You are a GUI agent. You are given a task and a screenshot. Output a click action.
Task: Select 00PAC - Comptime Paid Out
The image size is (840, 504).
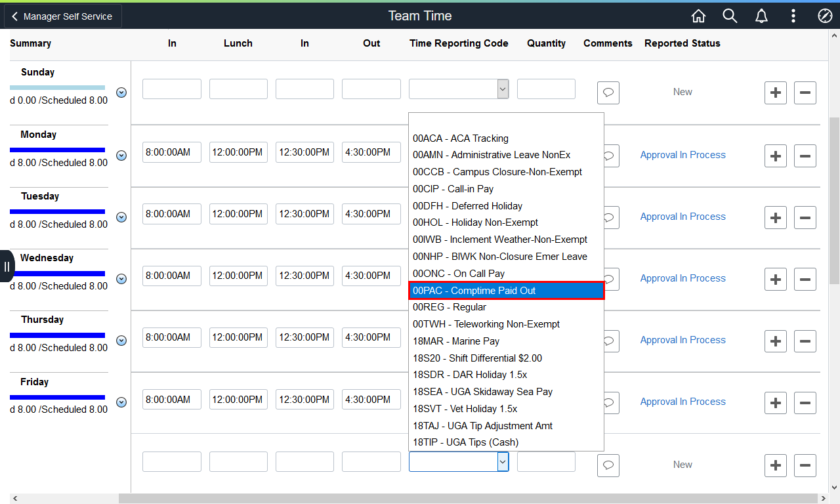pyautogui.click(x=506, y=291)
